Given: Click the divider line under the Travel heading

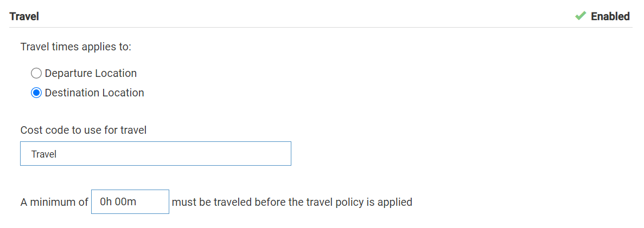Looking at the screenshot, I should (x=321, y=27).
